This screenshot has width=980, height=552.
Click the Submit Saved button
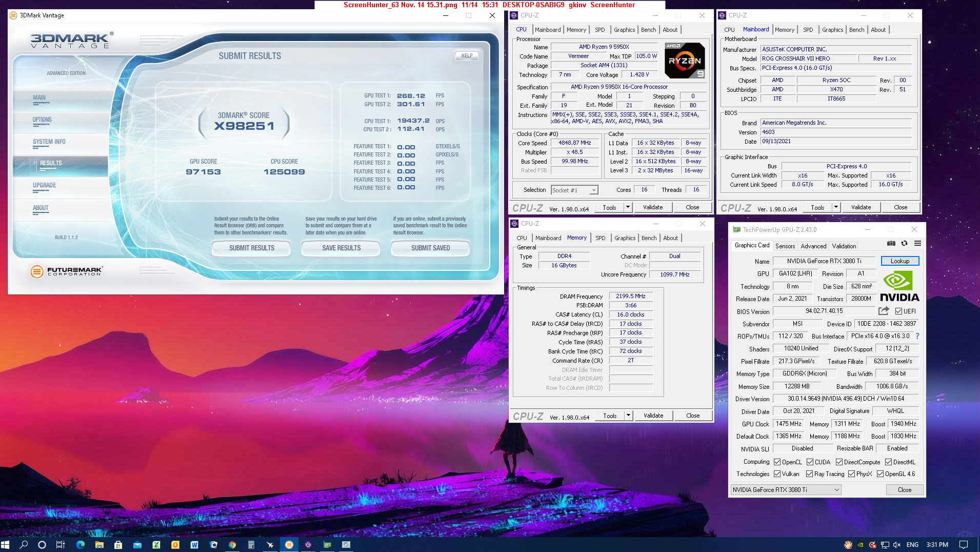[x=430, y=248]
